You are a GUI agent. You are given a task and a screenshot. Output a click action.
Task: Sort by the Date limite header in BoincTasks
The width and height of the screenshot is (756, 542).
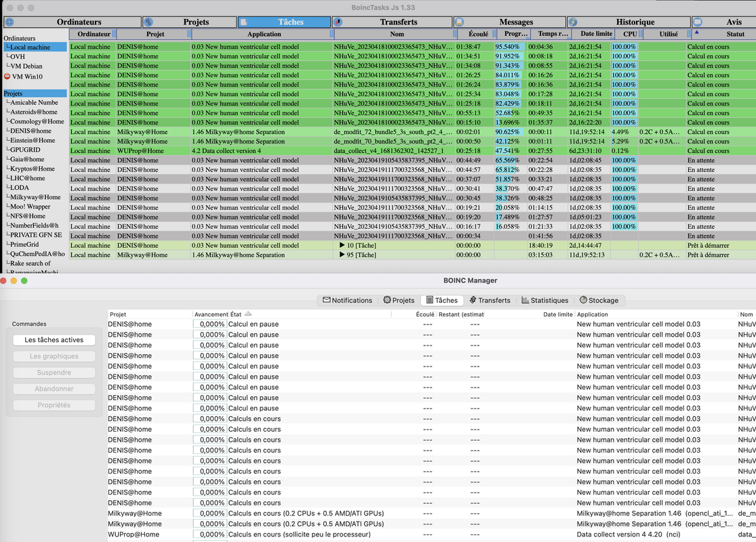coord(596,34)
